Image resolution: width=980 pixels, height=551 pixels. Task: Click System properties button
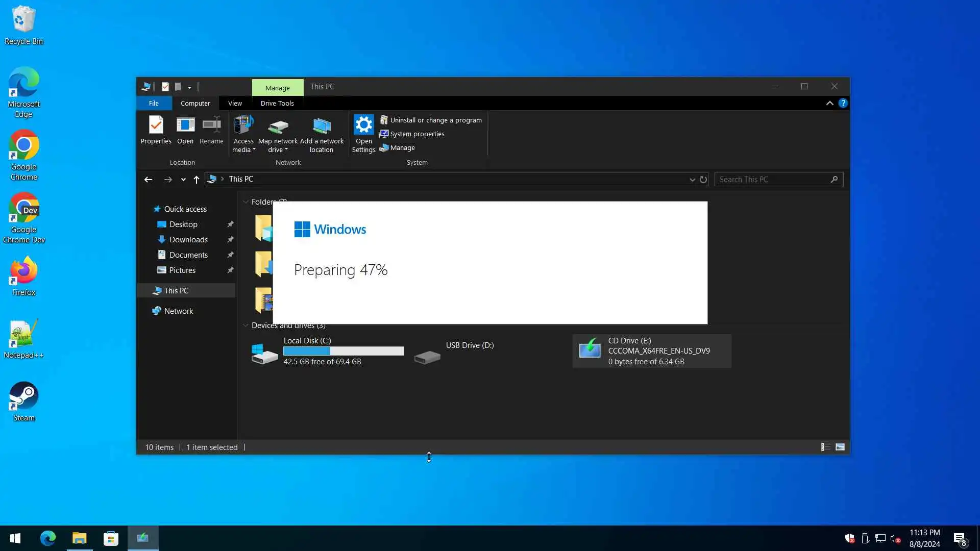click(416, 134)
